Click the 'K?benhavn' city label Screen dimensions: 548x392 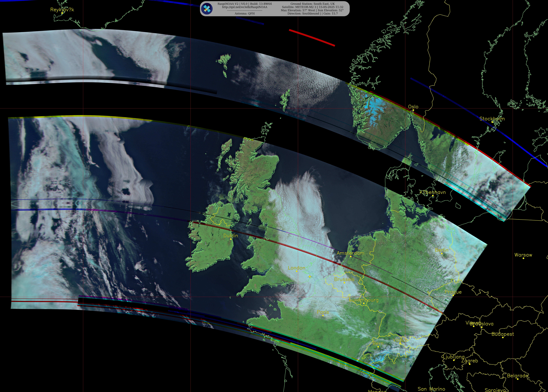(433, 192)
